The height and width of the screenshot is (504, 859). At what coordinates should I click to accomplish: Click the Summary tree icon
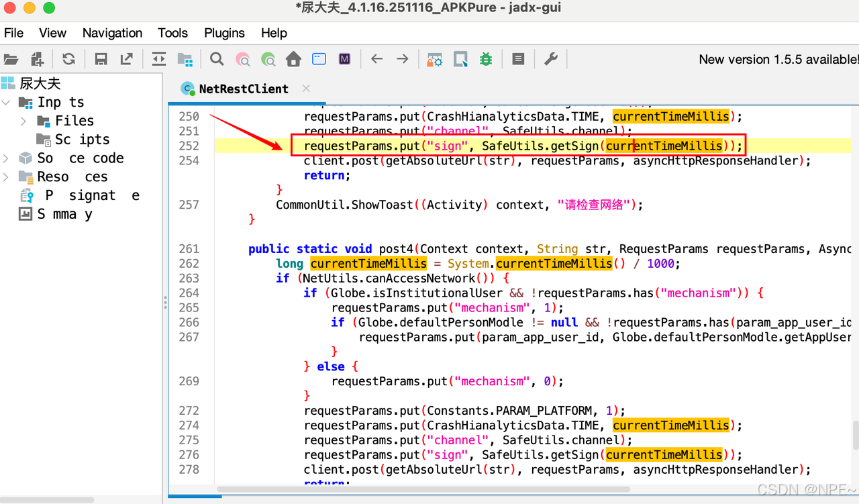click(x=26, y=214)
